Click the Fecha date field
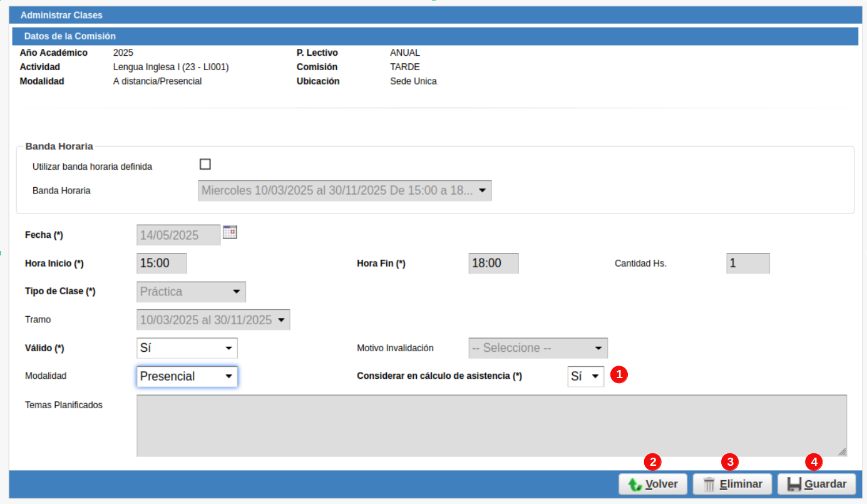Viewport: 867px width, 504px height. coord(178,235)
